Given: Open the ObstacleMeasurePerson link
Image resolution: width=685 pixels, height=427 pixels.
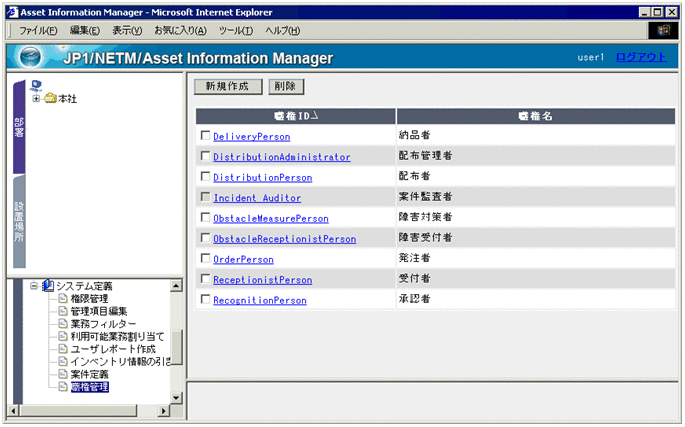Looking at the screenshot, I should (271, 219).
